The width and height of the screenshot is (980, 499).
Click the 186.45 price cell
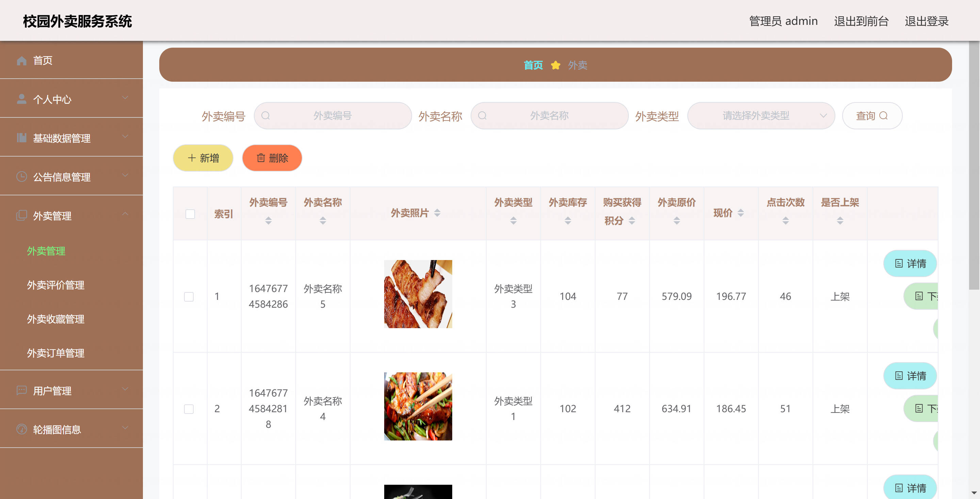pyautogui.click(x=731, y=409)
